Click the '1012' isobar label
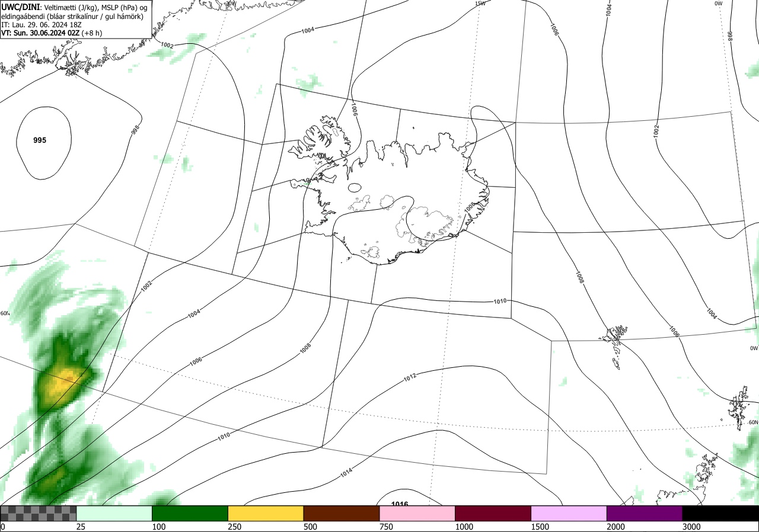Screen dimensions: 759x532 410,376
